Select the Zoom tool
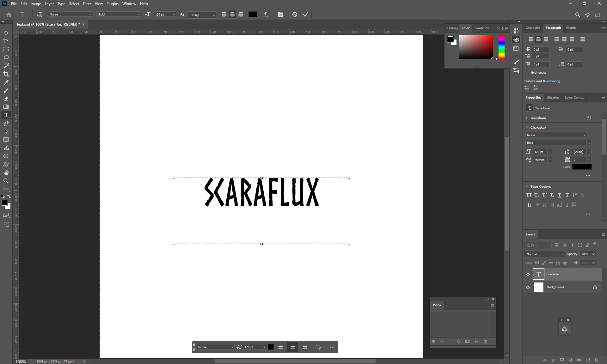 [6, 181]
